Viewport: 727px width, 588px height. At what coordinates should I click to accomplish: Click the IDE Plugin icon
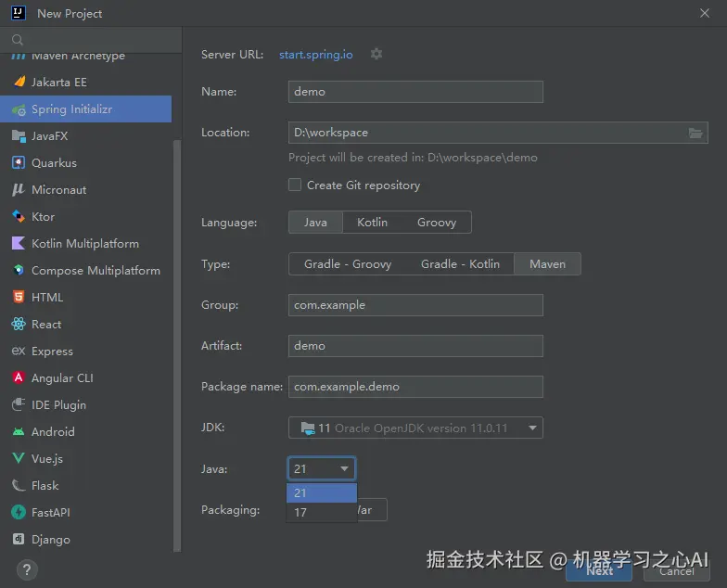[19, 404]
